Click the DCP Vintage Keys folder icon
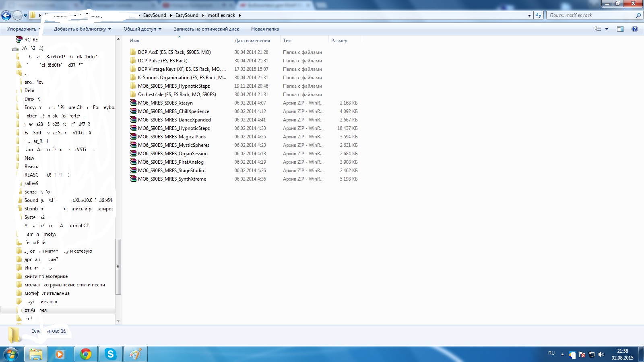 [133, 69]
